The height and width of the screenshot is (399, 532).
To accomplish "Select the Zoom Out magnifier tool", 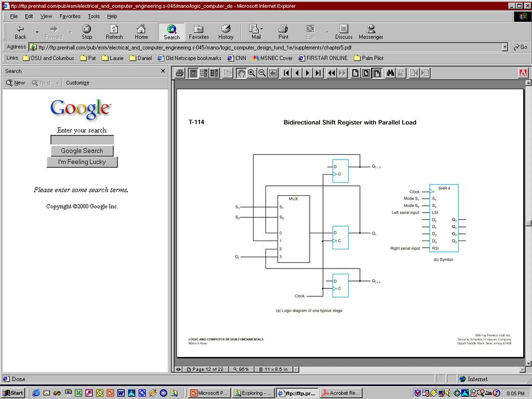I will (x=262, y=73).
